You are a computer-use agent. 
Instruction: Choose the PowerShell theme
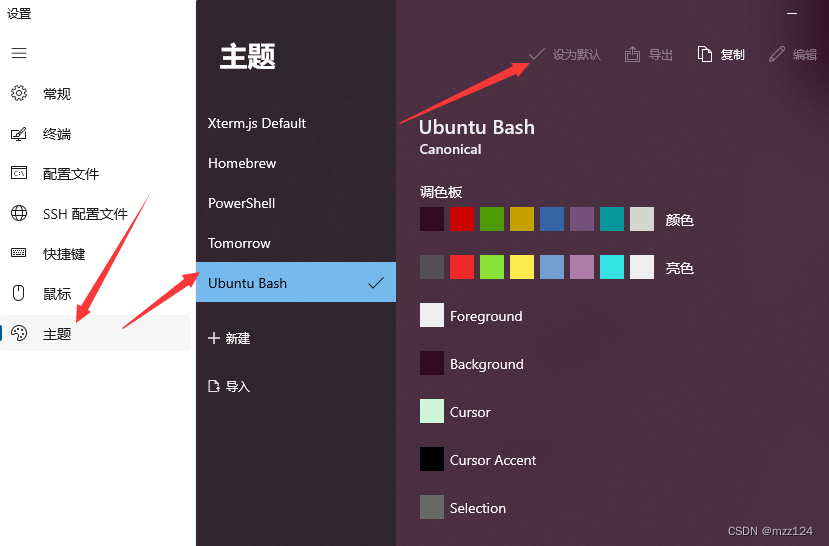point(242,203)
